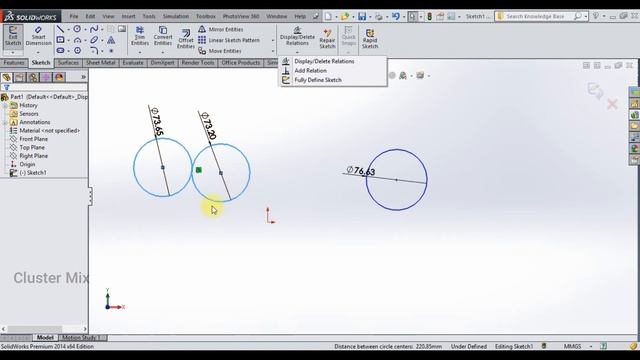Open the Circle tool dropdown arrow
The image size is (640, 360).
tap(85, 29)
